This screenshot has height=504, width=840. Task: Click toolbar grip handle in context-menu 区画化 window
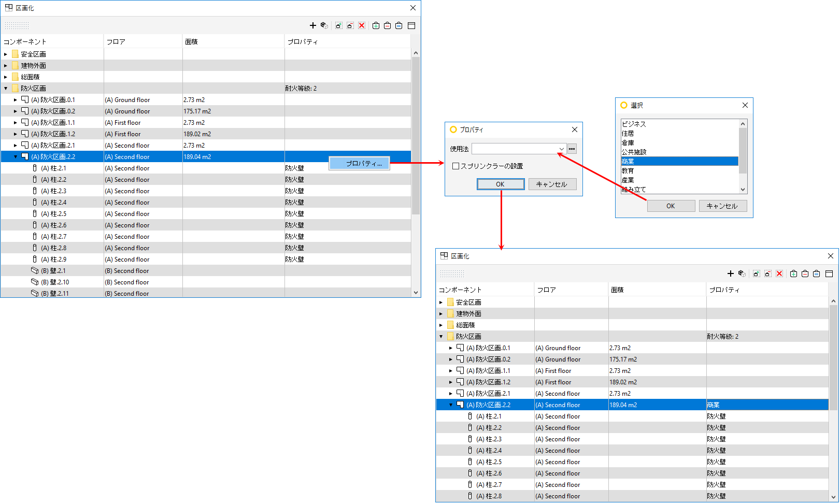[17, 25]
